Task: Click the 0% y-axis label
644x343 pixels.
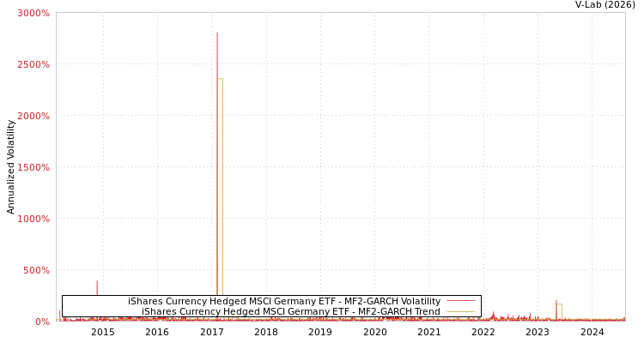Action: [x=42, y=322]
